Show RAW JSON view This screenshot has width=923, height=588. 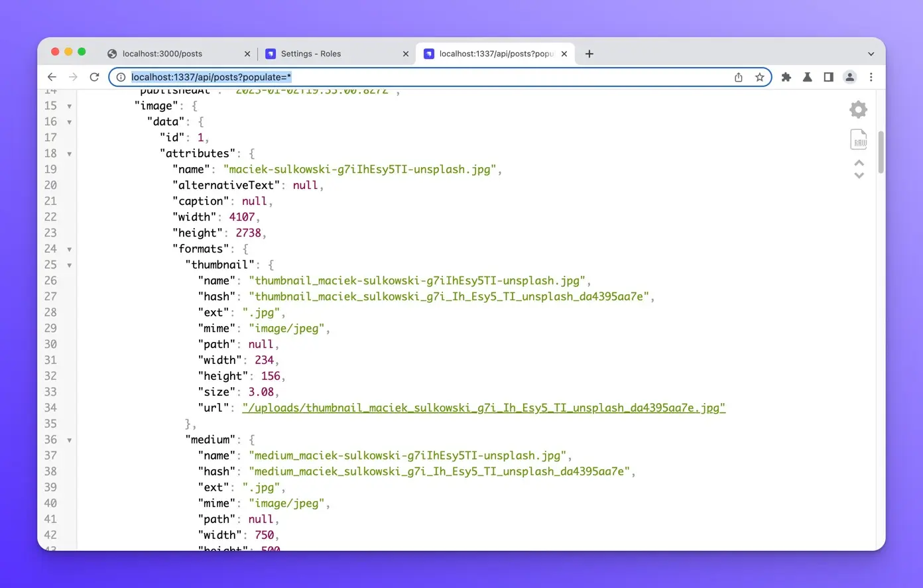859,139
